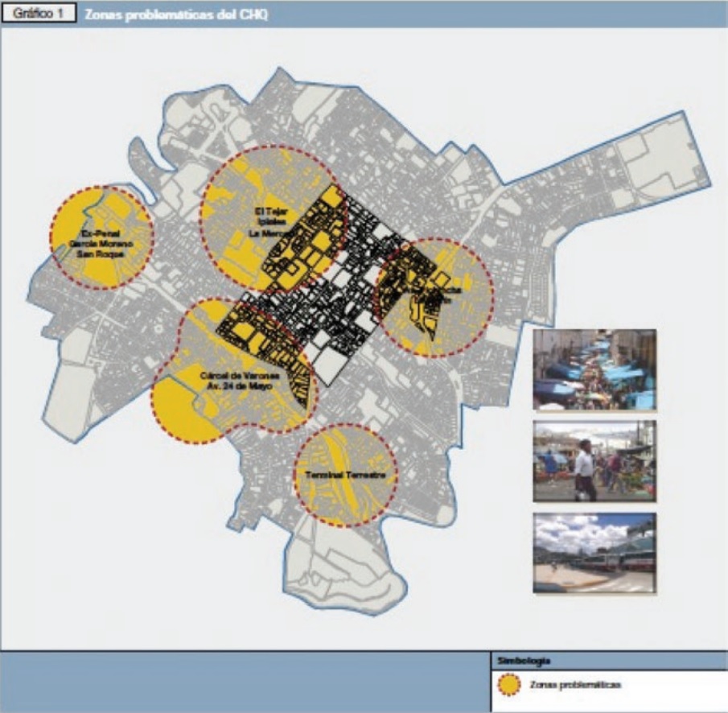Image resolution: width=728 pixels, height=713 pixels.
Task: Click the yellow circle icon in the legend
Action: (x=510, y=686)
